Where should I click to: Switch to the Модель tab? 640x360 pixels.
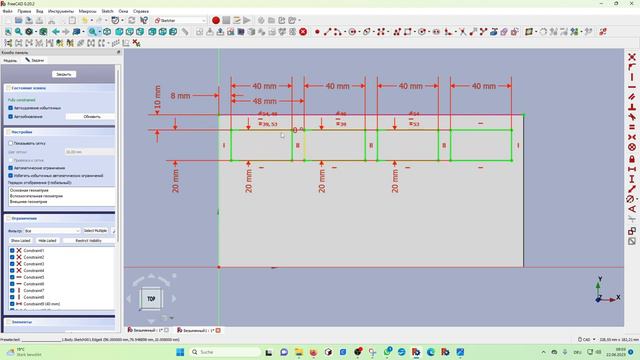coord(10,60)
